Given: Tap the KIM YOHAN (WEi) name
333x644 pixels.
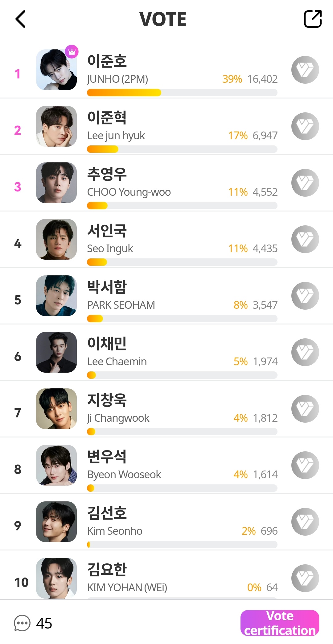Looking at the screenshot, I should (x=127, y=588).
